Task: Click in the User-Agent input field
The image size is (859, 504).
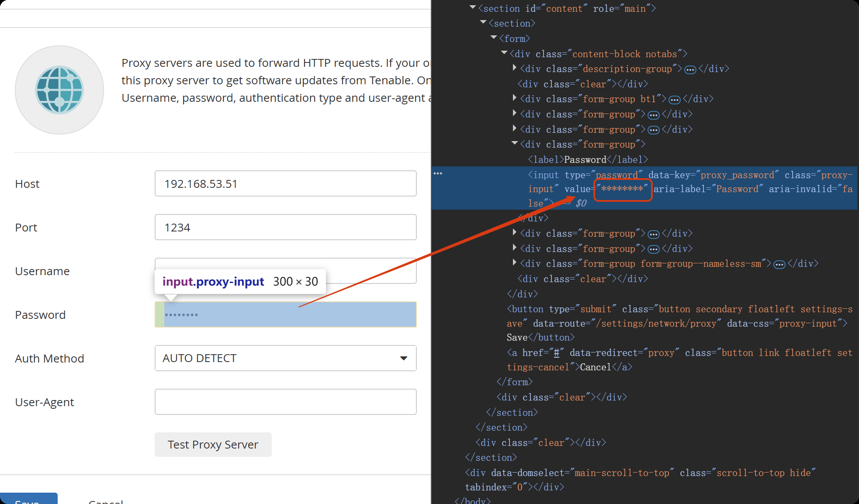Action: click(x=285, y=402)
